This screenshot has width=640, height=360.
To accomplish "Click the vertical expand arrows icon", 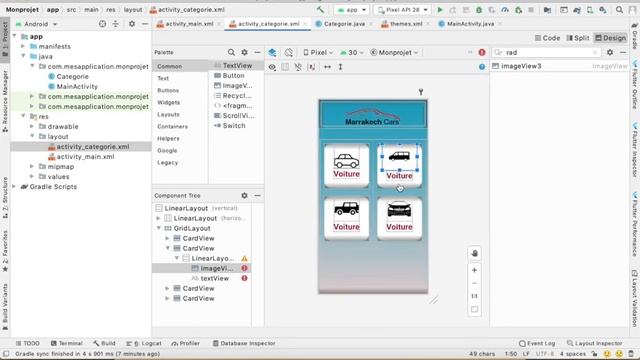I will pos(340,67).
